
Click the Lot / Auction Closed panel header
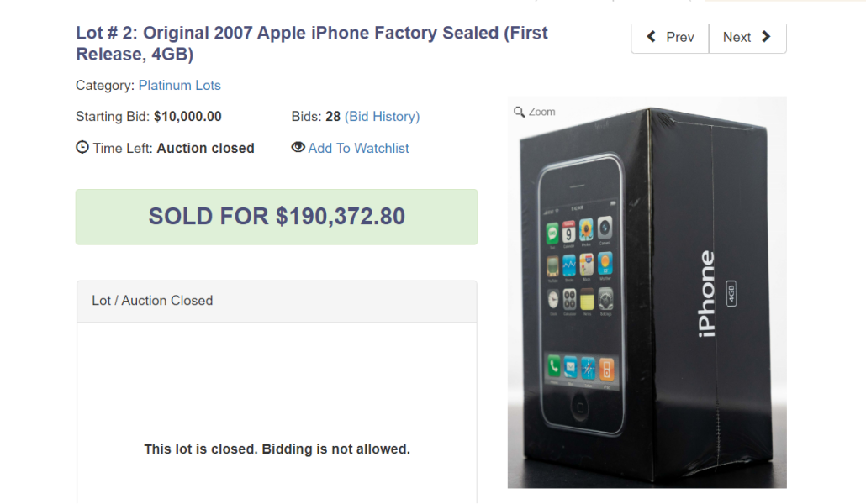277,301
